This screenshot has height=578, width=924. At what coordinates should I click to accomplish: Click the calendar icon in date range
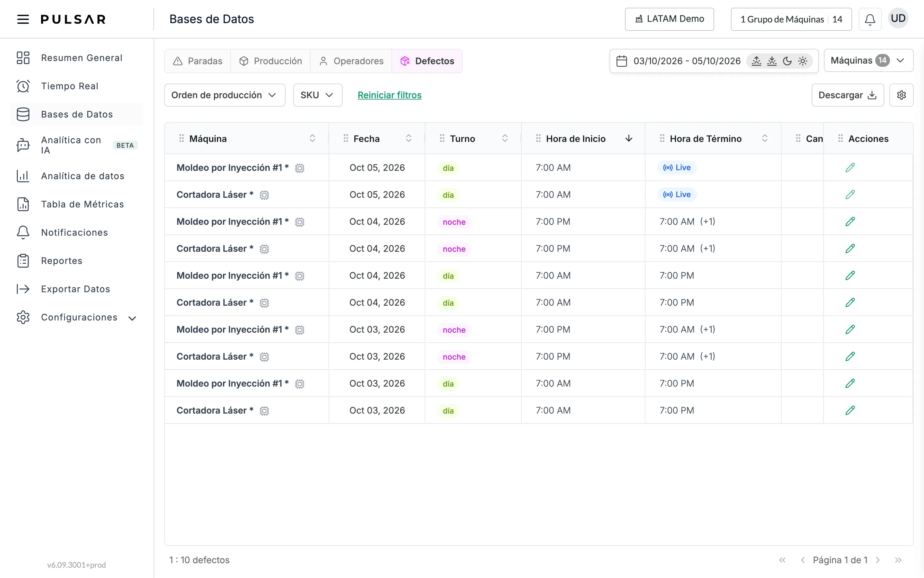point(621,61)
